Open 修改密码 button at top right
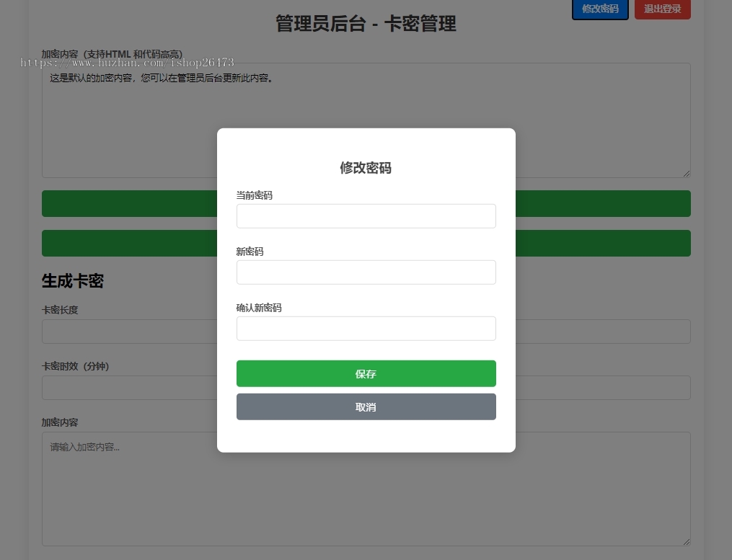Screen dimensions: 732x560 pos(600,9)
